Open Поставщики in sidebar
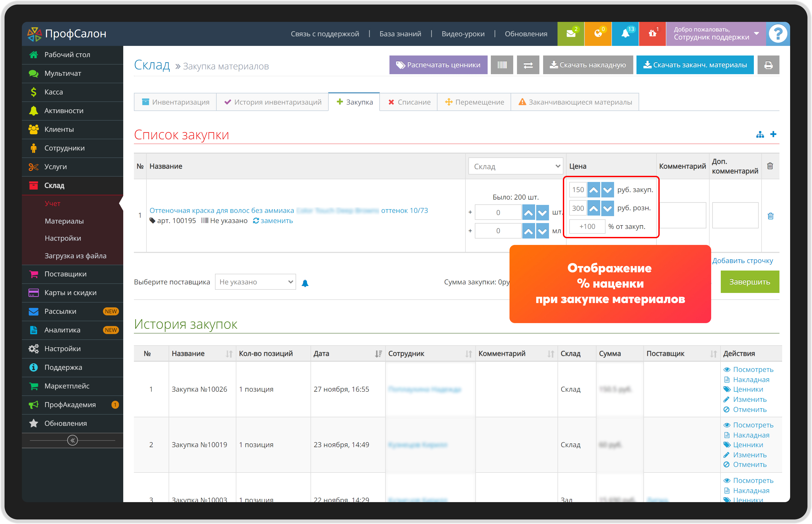This screenshot has width=812, height=524. pyautogui.click(x=73, y=274)
